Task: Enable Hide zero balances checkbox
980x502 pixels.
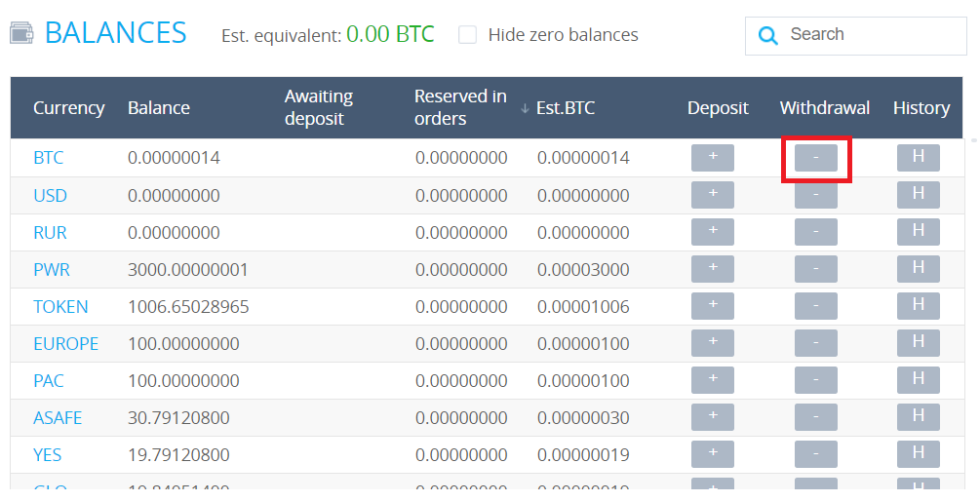Action: pyautogui.click(x=468, y=35)
